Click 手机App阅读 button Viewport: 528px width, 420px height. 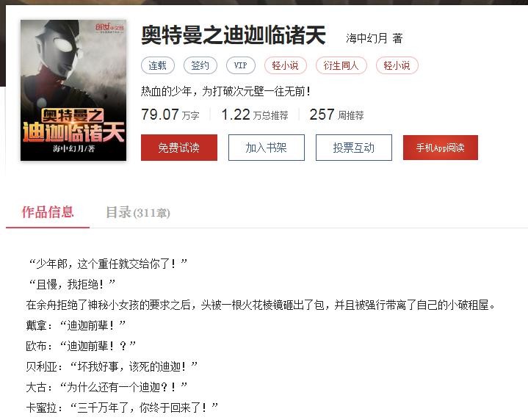441,148
